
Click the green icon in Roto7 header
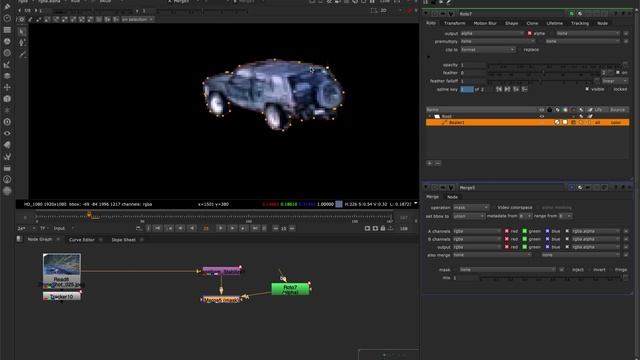click(x=571, y=14)
